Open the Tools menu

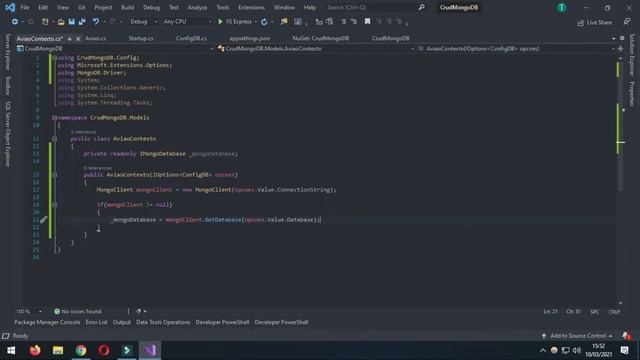point(222,7)
